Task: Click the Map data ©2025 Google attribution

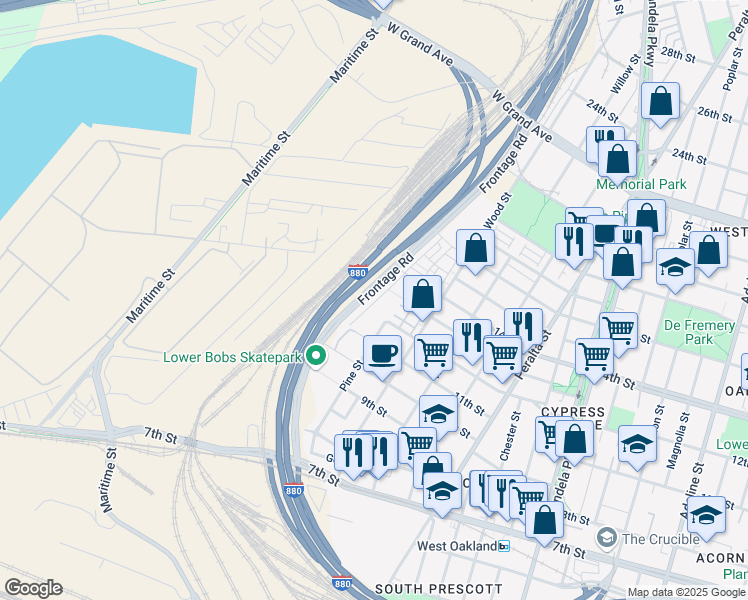Action: [686, 593]
